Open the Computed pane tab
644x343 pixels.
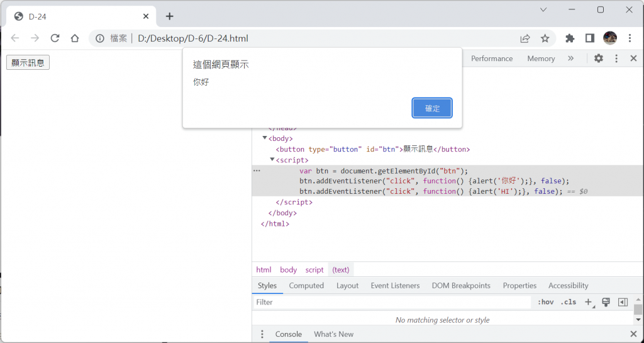click(306, 286)
